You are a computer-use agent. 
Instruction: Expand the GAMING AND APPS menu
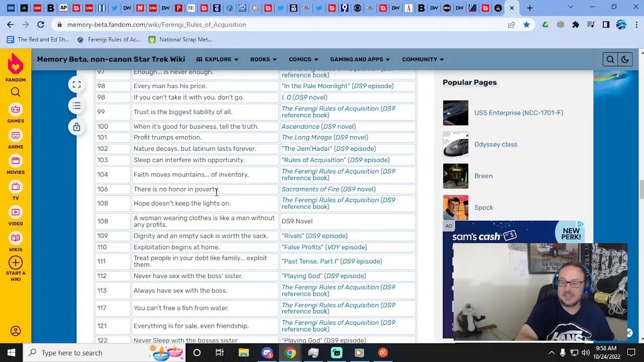pos(360,59)
